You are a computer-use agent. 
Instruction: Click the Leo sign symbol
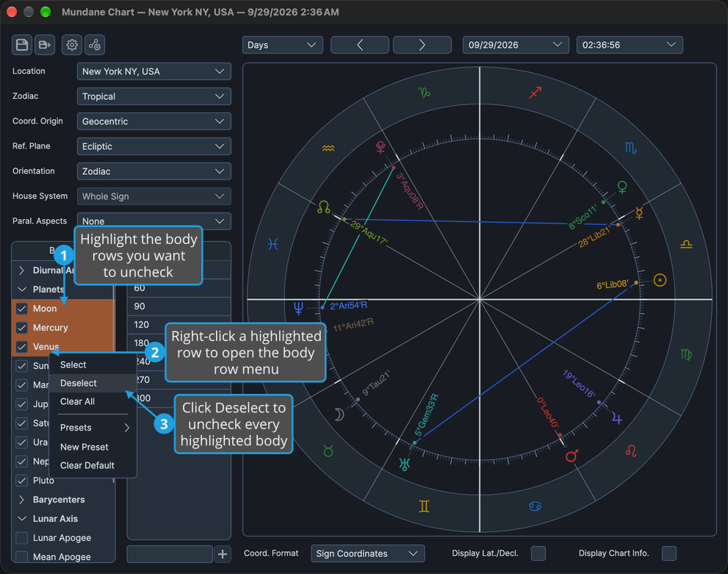tap(631, 451)
